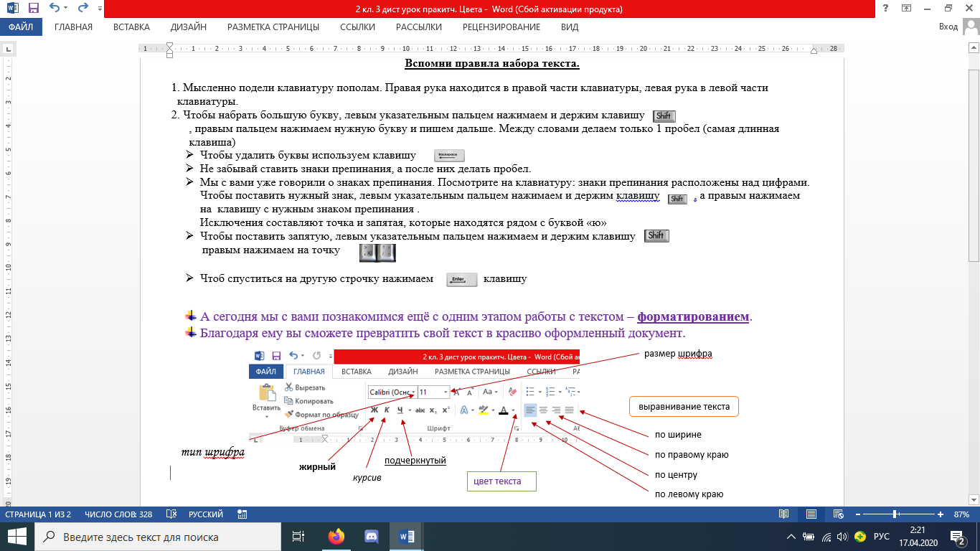Click the цвет текста text box
This screenshot has height=551, width=980.
click(501, 481)
